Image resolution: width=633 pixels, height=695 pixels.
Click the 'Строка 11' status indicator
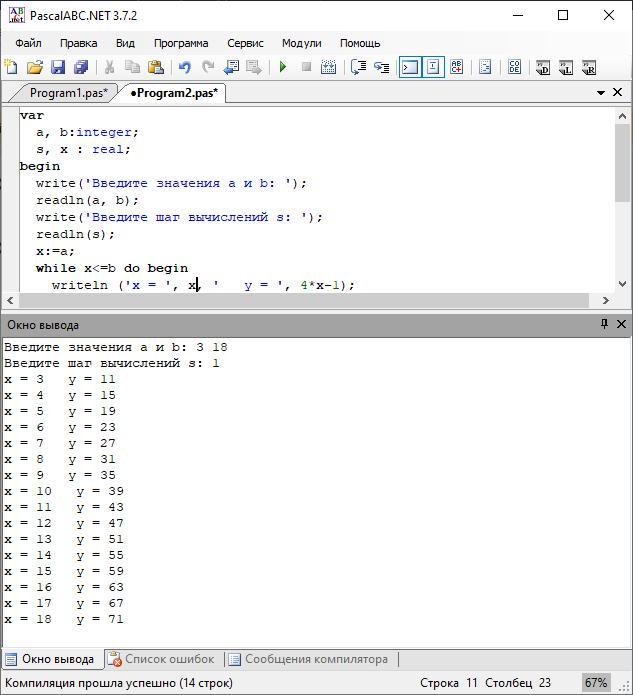click(x=449, y=683)
